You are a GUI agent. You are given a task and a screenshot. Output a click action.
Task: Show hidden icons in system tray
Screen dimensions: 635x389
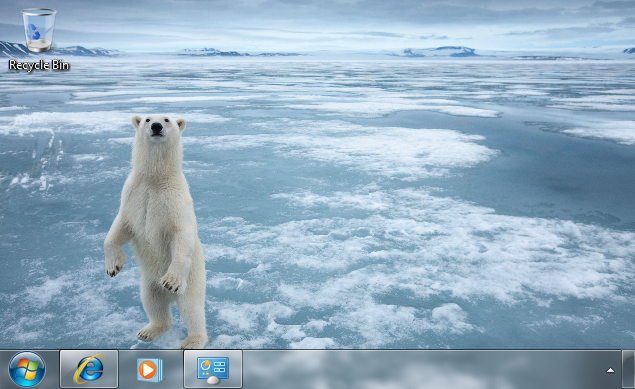(610, 370)
